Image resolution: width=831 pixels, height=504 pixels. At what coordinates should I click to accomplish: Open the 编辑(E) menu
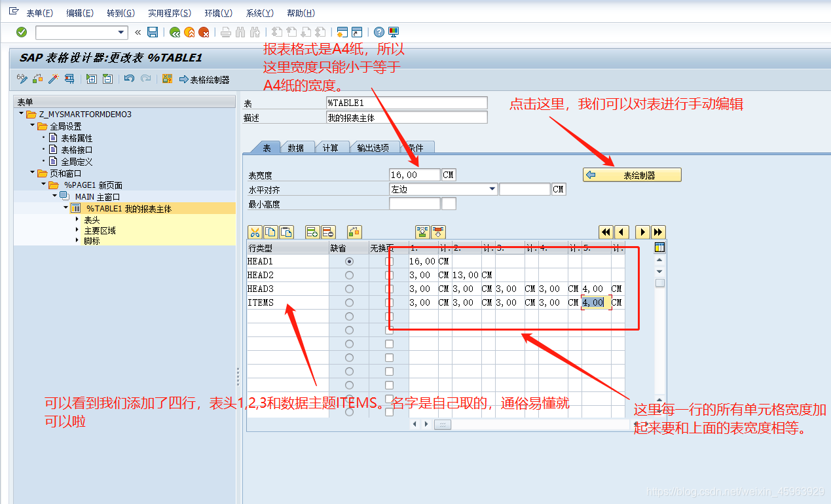[x=80, y=13]
